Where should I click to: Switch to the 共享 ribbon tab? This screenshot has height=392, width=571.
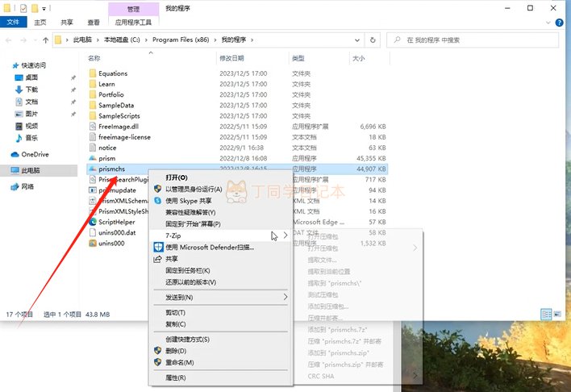67,23
